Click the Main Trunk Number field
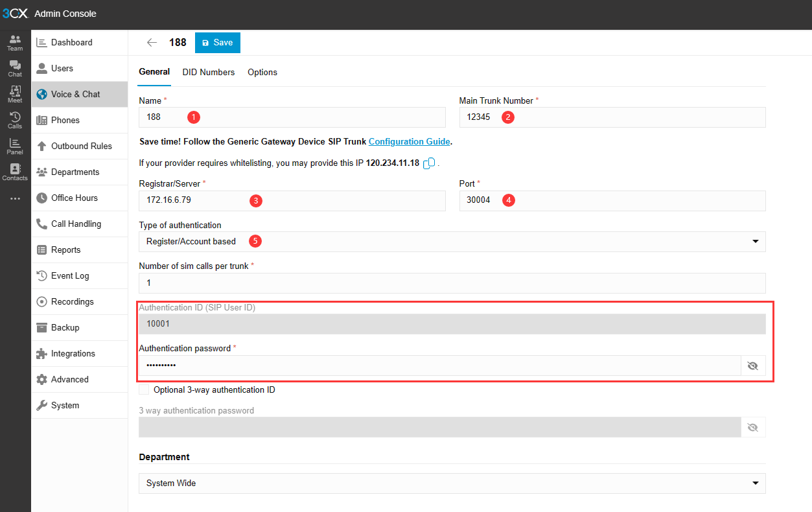The image size is (812, 512). (x=612, y=117)
